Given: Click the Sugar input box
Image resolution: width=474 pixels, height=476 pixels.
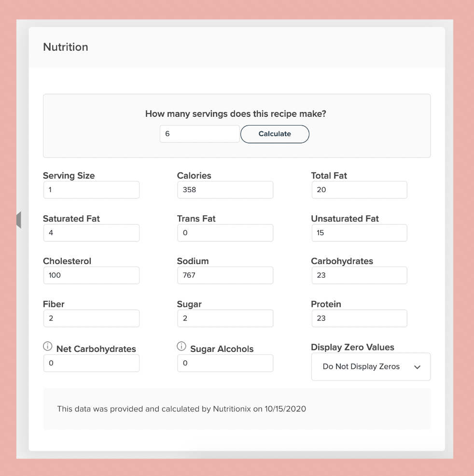Looking at the screenshot, I should click(x=225, y=318).
